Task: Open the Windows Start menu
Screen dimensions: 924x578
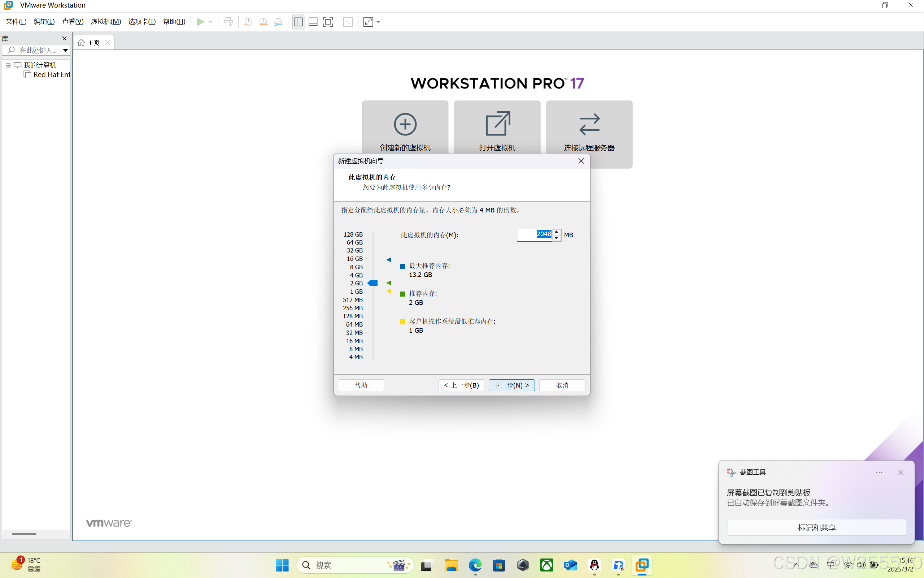Action: point(282,565)
